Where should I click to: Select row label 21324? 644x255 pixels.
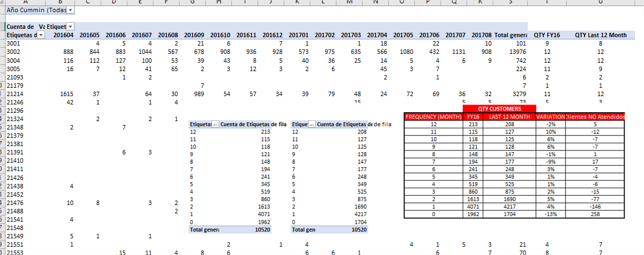click(15, 119)
